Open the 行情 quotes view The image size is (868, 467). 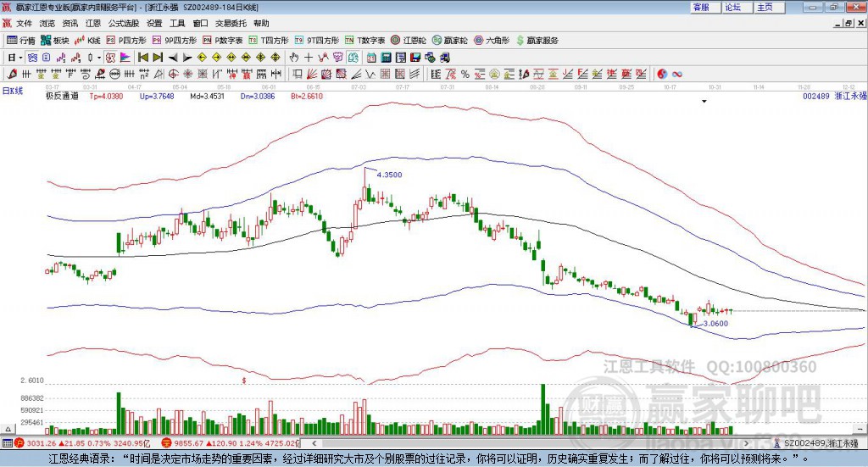tap(21, 41)
